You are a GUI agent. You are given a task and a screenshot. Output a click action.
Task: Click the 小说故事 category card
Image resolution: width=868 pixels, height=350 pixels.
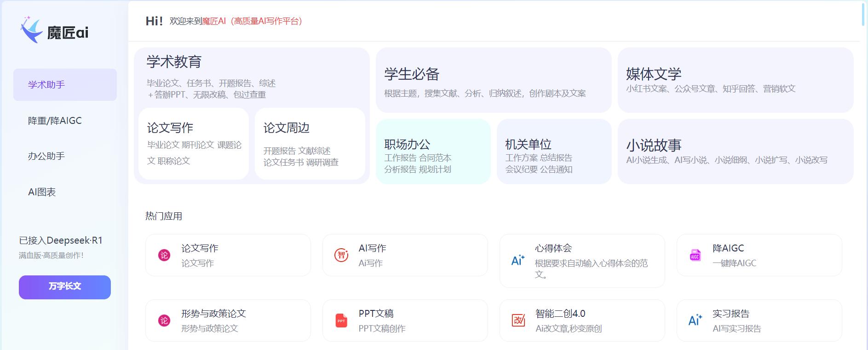(x=735, y=152)
